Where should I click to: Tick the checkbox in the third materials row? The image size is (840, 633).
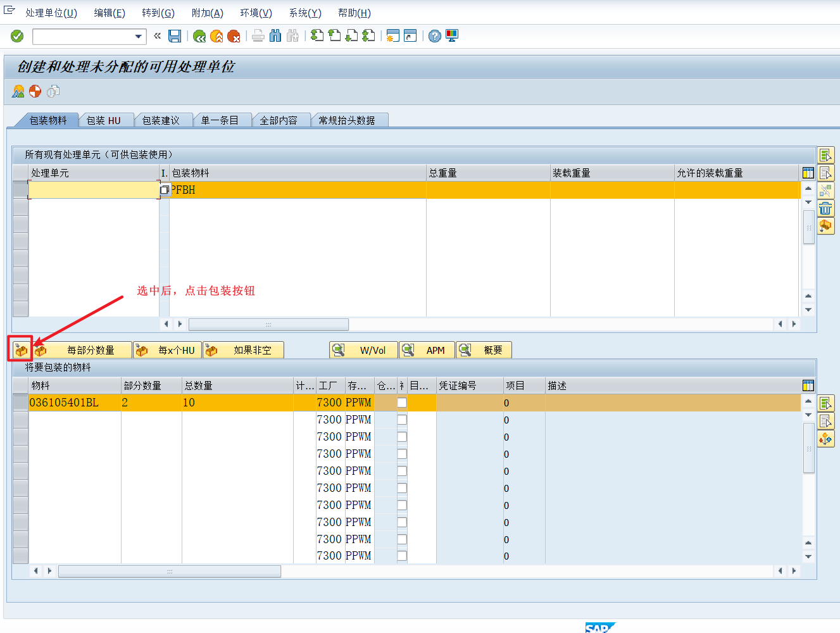[402, 437]
